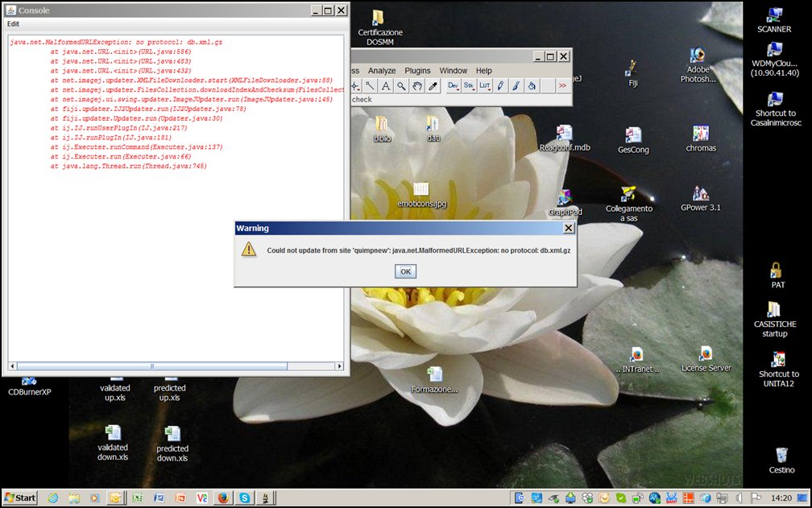Open the Dev tools dropdown
This screenshot has width=812, height=508.
(453, 85)
